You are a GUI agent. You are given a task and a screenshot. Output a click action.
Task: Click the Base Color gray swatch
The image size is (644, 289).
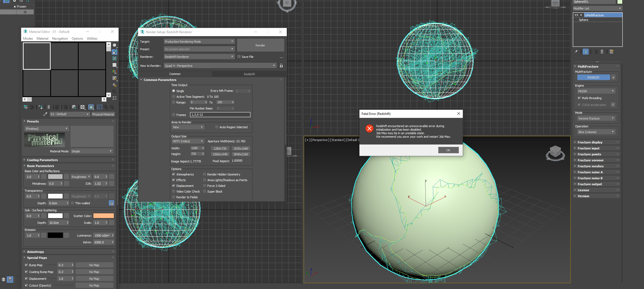point(55,177)
